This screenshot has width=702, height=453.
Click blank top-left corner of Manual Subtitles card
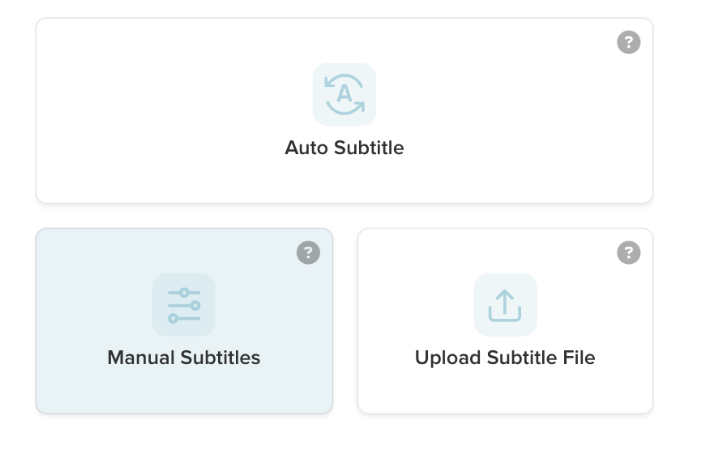coord(58,248)
